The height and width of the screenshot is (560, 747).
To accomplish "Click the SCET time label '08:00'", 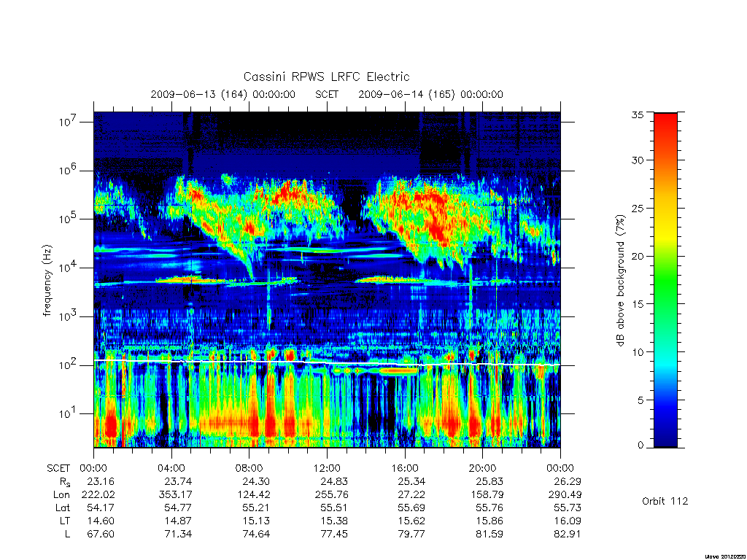I will pos(249,468).
